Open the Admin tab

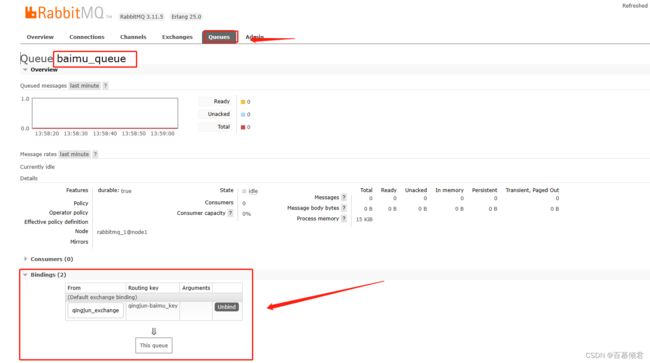254,37
